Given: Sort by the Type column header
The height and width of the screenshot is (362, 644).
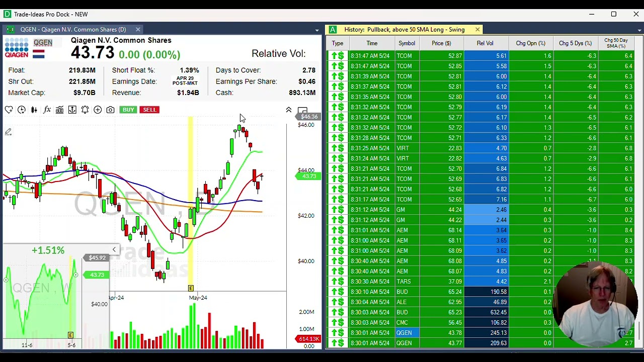Looking at the screenshot, I should [x=338, y=43].
